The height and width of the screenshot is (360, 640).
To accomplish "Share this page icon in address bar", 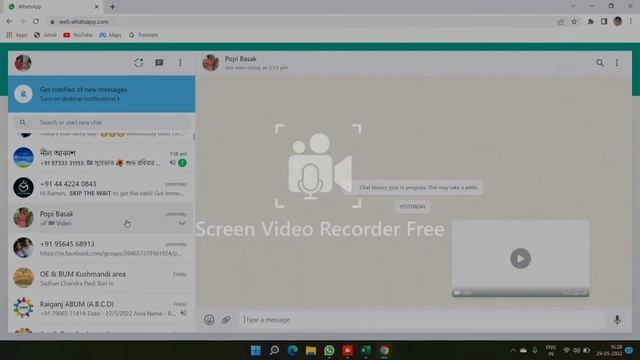I will 560,22.
